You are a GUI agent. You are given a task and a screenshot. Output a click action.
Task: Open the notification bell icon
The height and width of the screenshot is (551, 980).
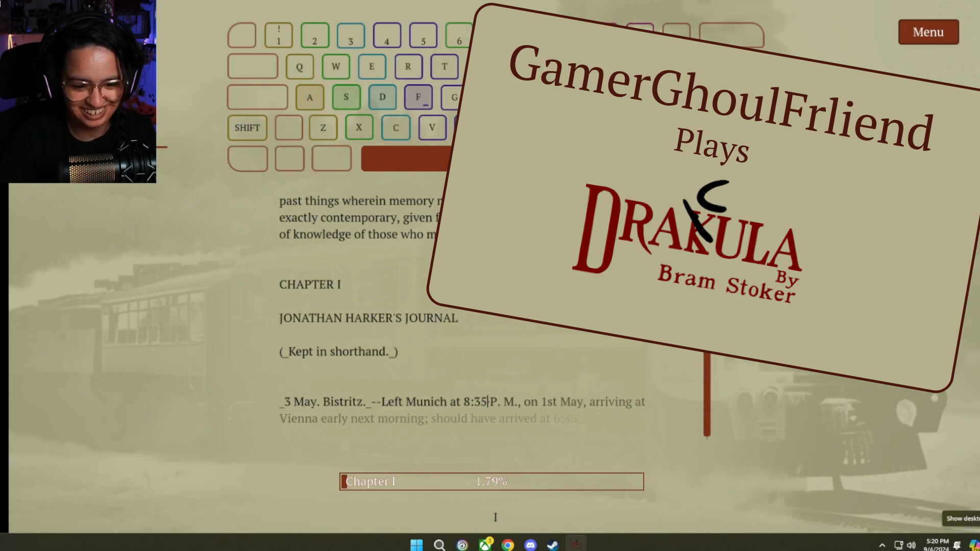[957, 545]
